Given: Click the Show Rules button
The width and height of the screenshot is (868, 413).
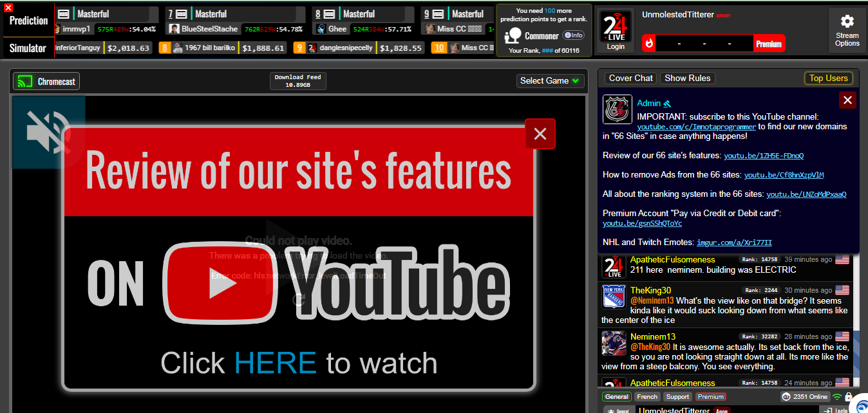Looking at the screenshot, I should (687, 78).
